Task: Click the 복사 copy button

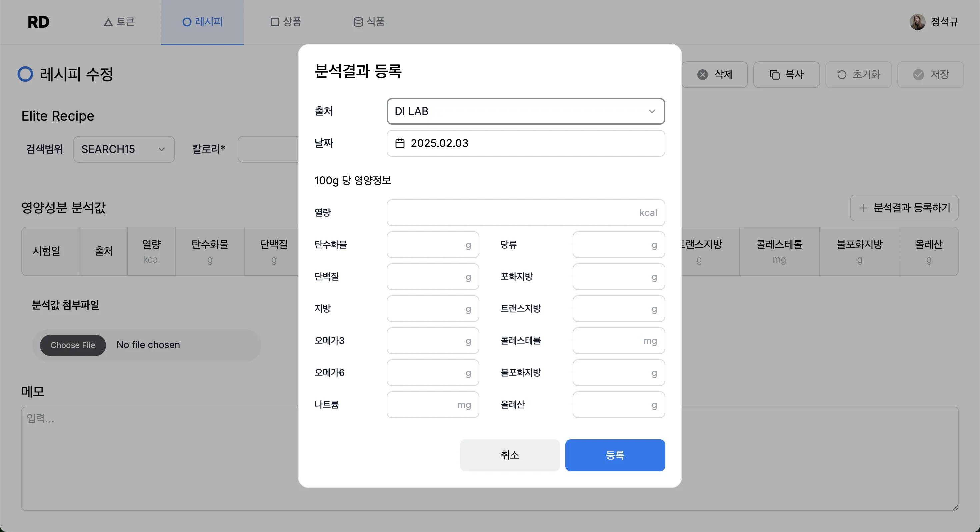Action: [786, 75]
